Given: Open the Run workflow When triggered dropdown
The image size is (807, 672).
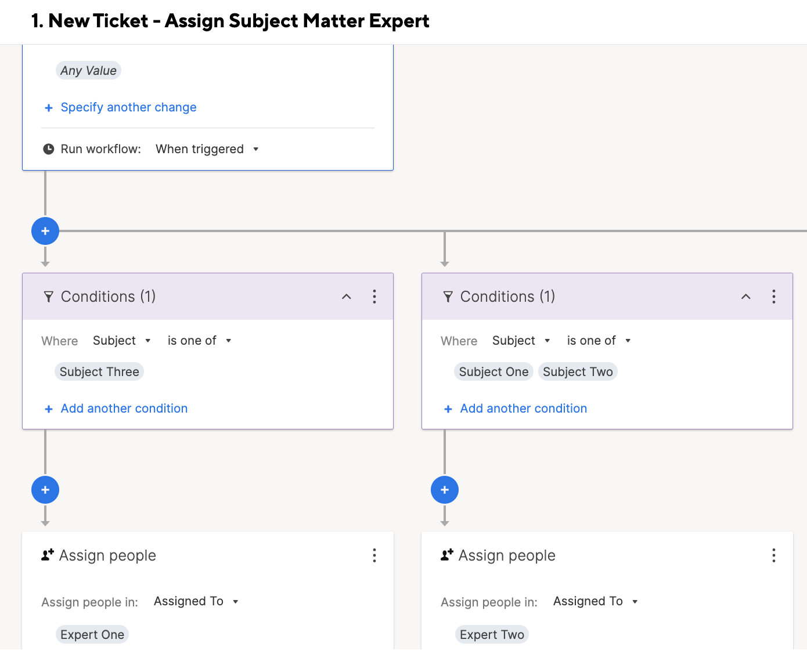Looking at the screenshot, I should pyautogui.click(x=207, y=149).
